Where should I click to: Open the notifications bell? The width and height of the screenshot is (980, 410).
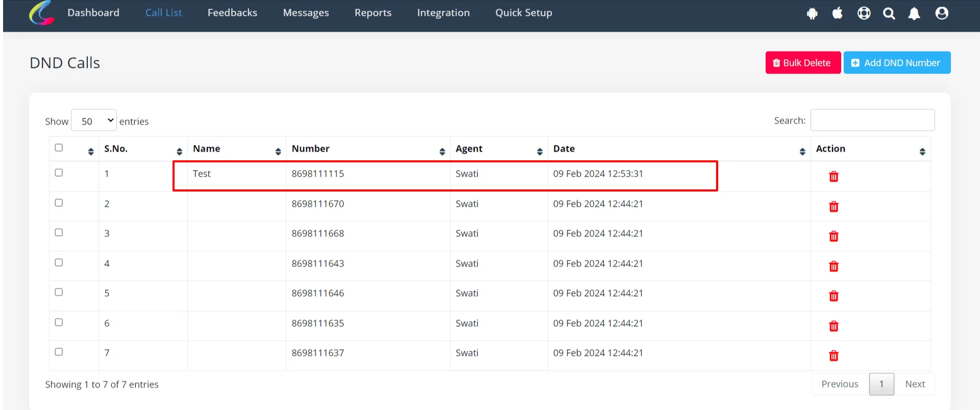click(x=914, y=14)
